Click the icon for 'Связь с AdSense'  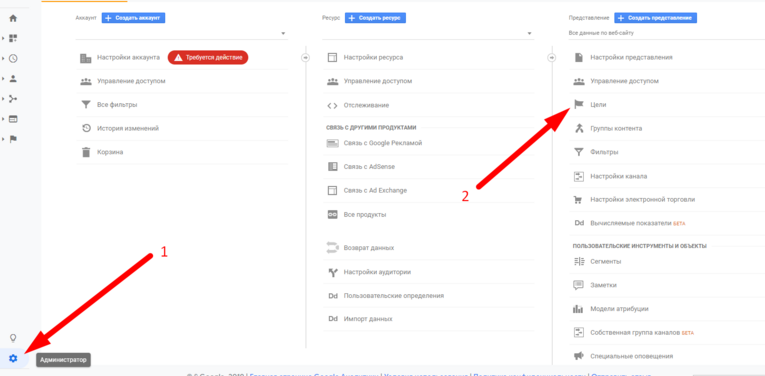tap(332, 167)
